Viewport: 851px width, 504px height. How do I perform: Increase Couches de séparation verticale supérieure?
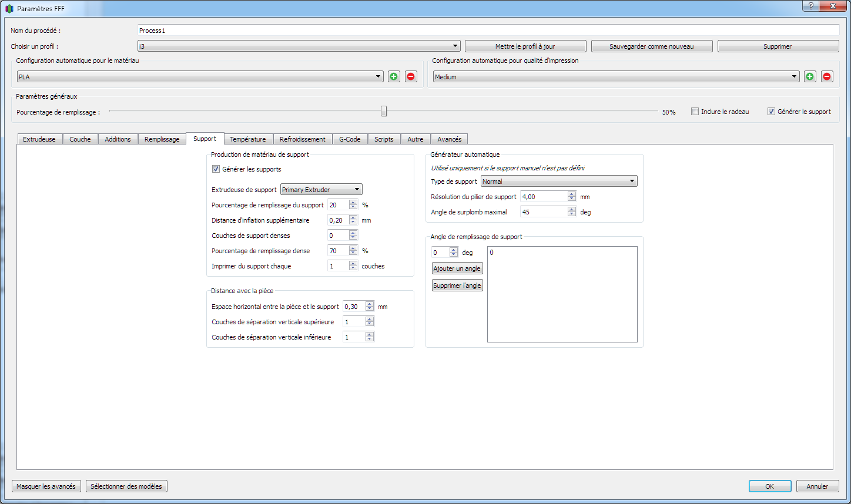point(370,320)
